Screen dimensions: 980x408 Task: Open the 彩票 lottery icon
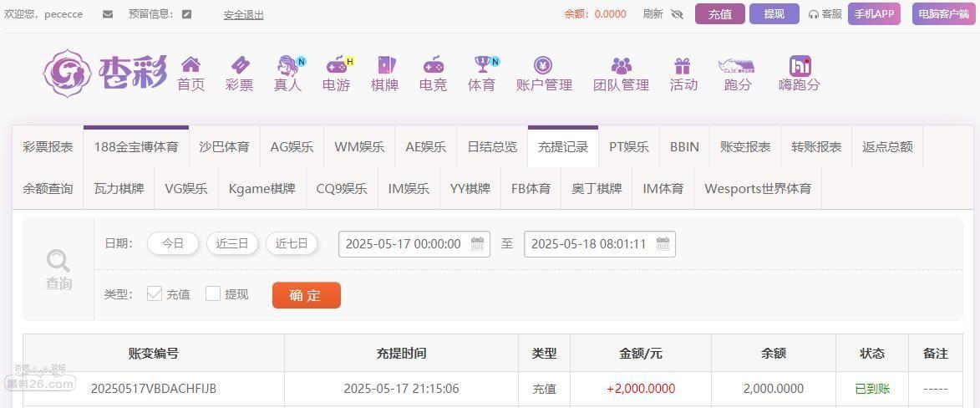[x=240, y=65]
